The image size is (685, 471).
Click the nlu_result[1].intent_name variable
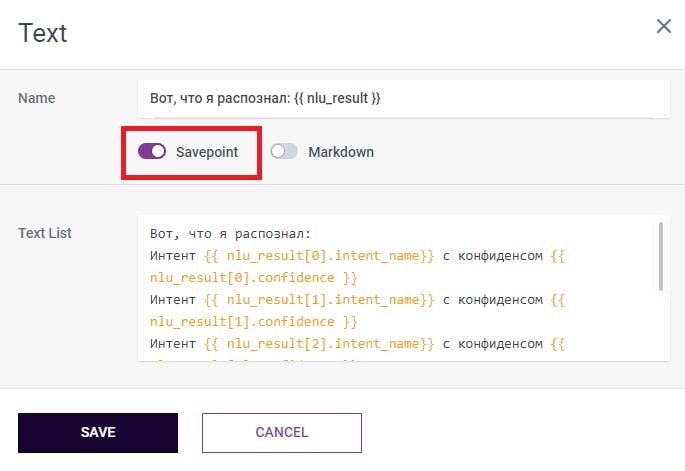pos(318,300)
